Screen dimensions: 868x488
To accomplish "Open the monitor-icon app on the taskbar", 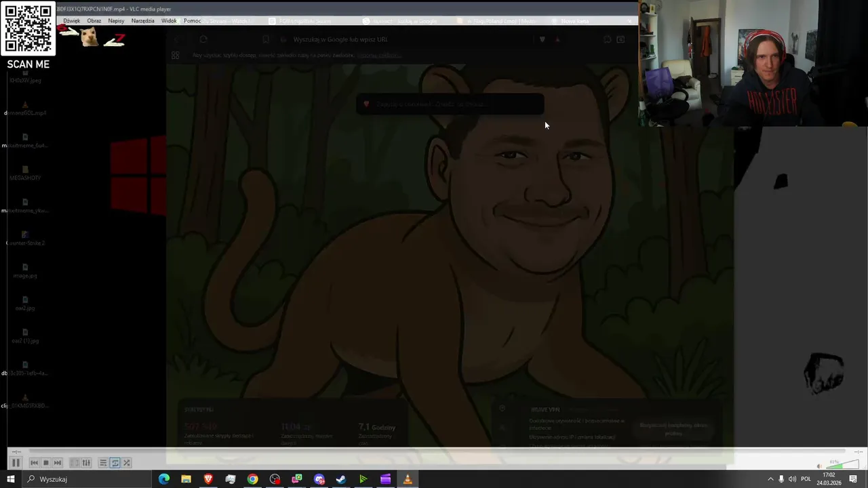I will tap(231, 479).
